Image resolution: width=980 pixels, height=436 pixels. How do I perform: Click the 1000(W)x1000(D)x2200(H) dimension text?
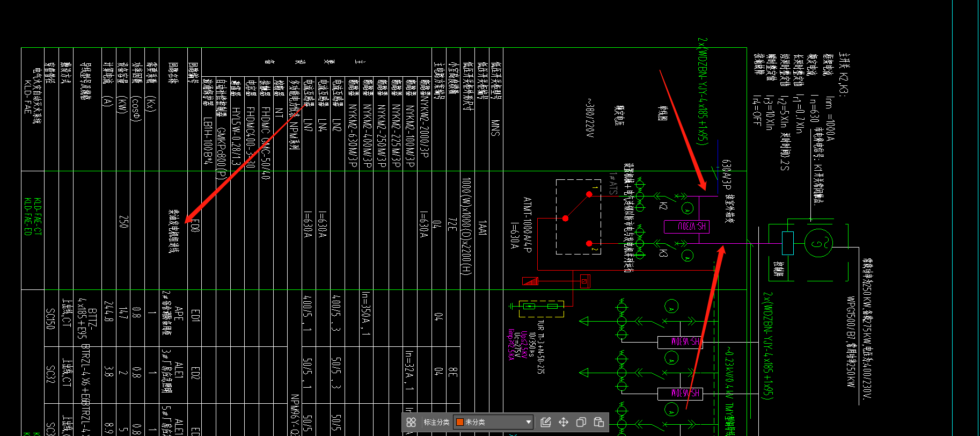466,227
